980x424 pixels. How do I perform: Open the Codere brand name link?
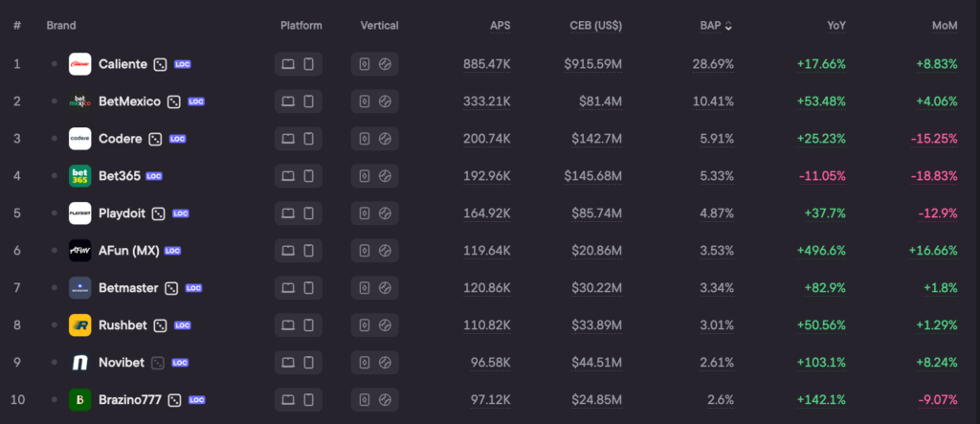click(120, 139)
